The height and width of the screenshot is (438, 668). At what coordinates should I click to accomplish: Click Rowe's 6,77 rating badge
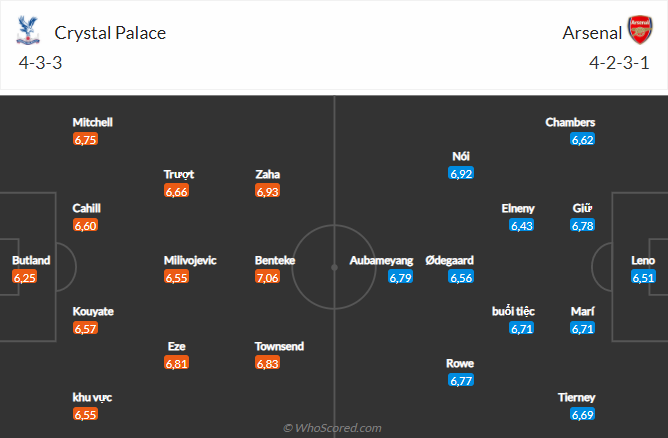click(461, 380)
